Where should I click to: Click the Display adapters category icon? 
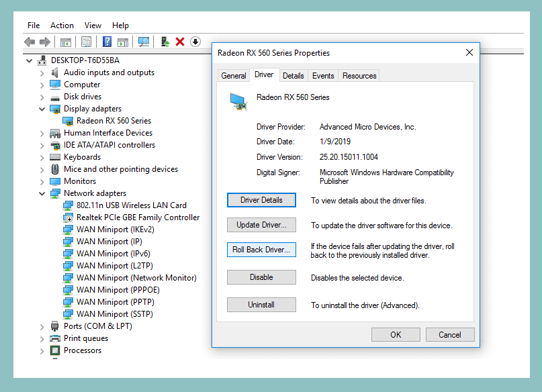55,109
